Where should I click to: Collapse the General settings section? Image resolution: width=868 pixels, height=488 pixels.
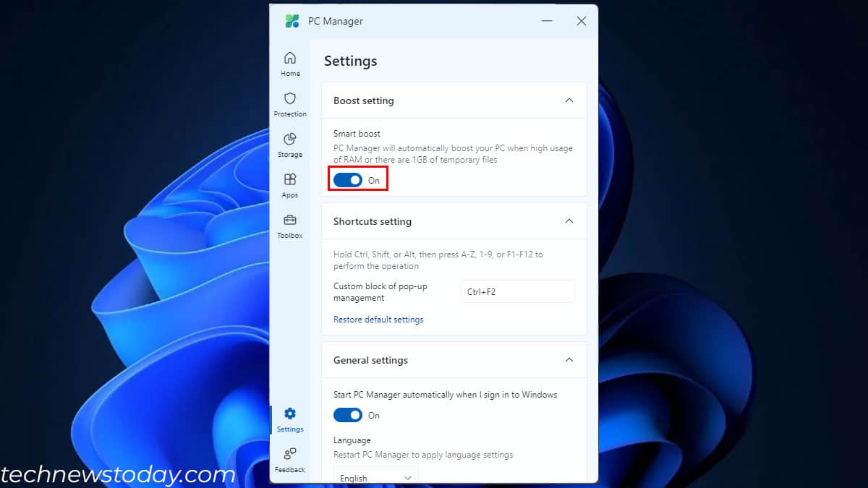click(569, 360)
